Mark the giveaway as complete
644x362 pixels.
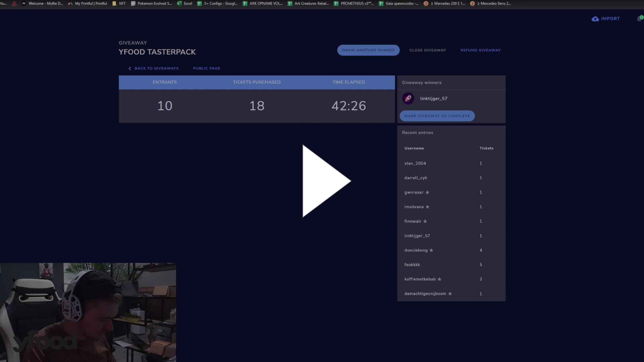click(437, 116)
